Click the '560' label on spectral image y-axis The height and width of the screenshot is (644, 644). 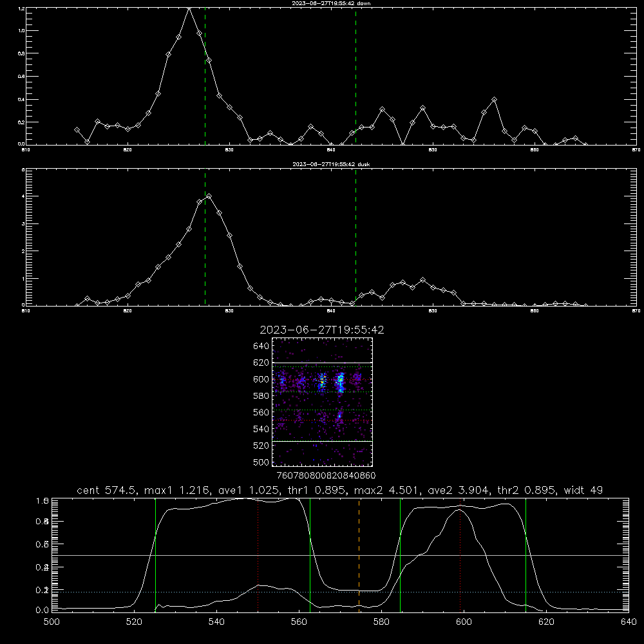(x=261, y=412)
